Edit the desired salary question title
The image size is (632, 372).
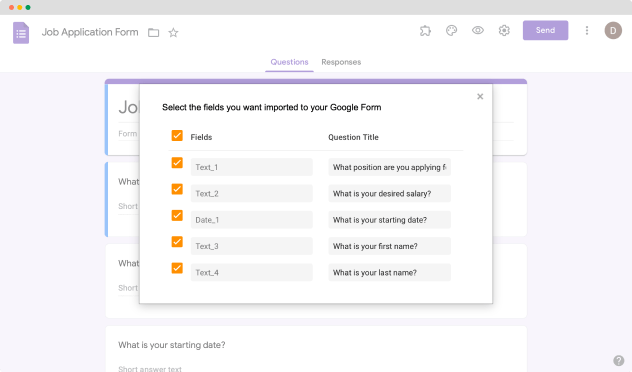pos(389,193)
